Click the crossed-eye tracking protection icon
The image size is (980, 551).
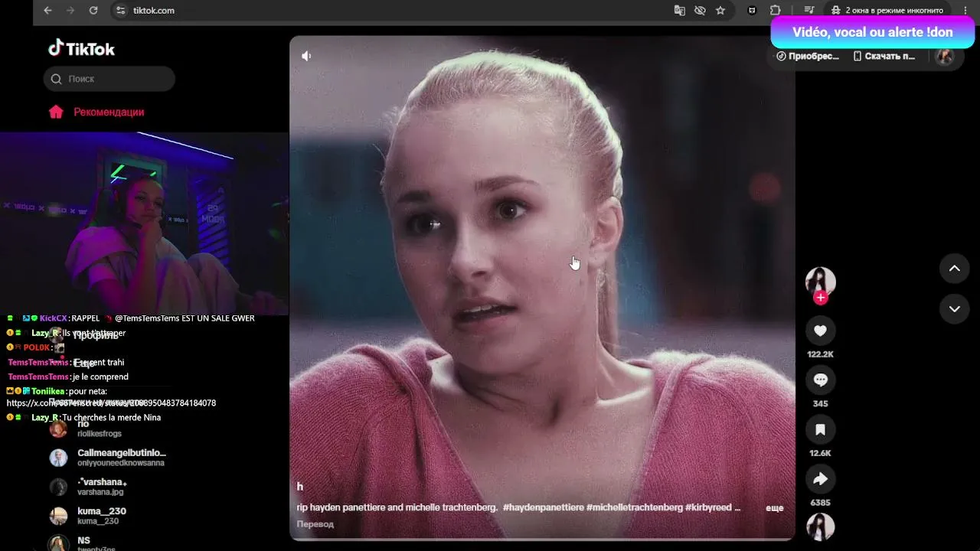click(700, 11)
